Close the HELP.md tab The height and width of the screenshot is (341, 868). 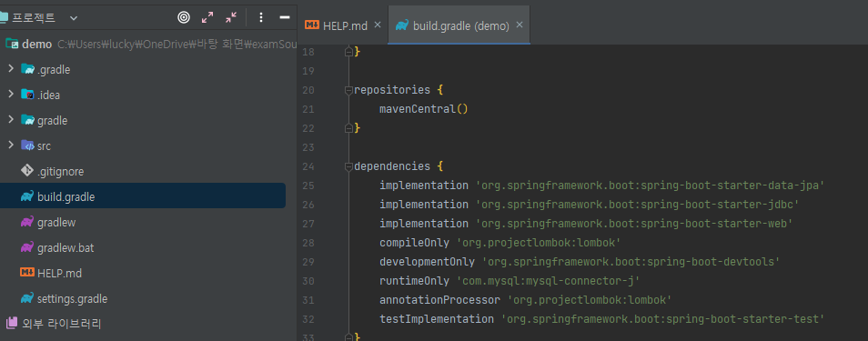[x=378, y=25]
